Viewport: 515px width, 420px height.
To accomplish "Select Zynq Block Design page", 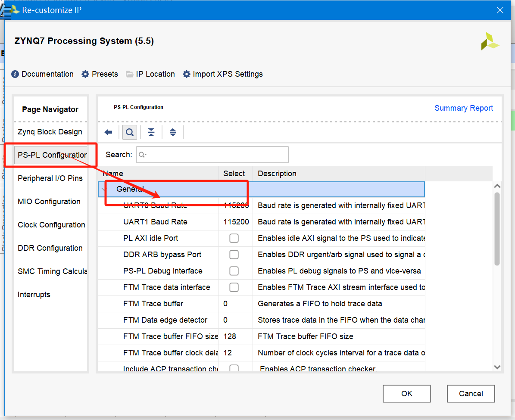I will point(50,132).
